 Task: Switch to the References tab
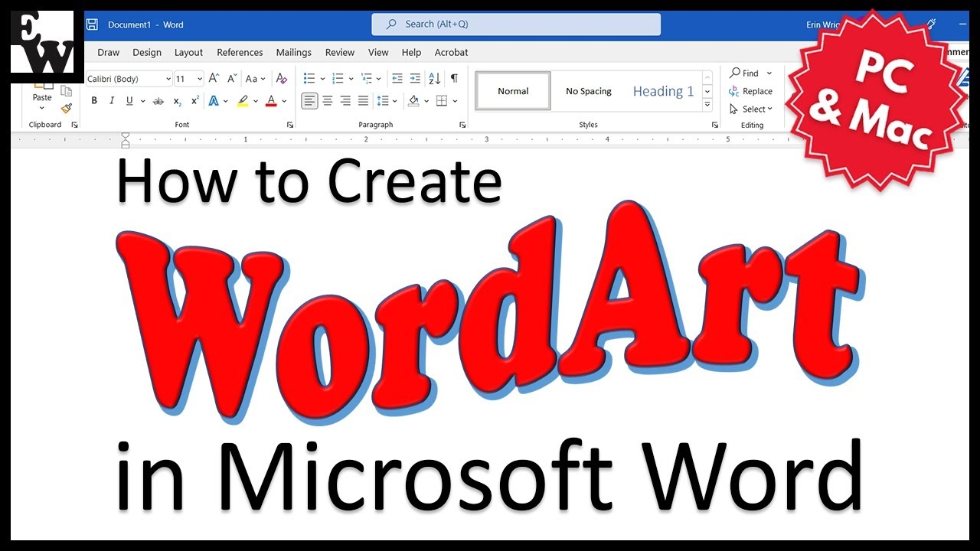[240, 53]
